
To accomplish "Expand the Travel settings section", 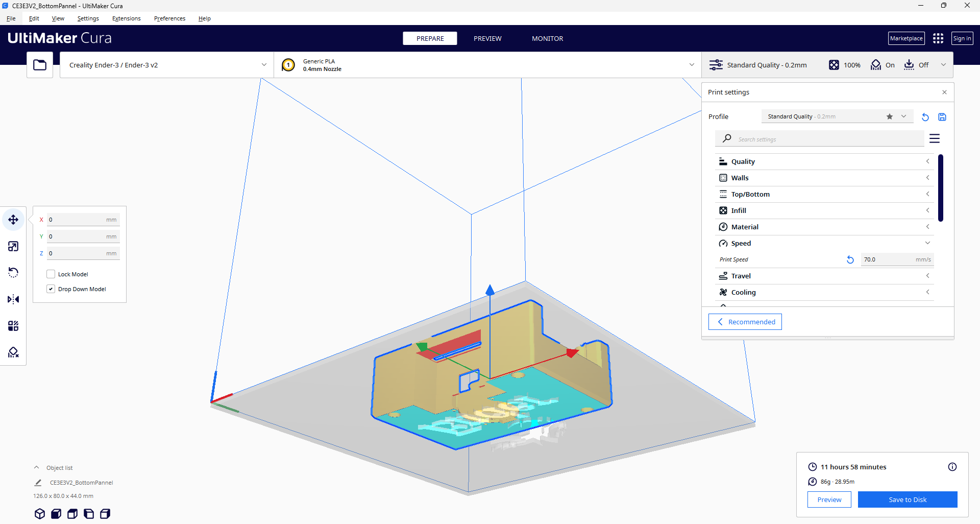I will pos(824,276).
